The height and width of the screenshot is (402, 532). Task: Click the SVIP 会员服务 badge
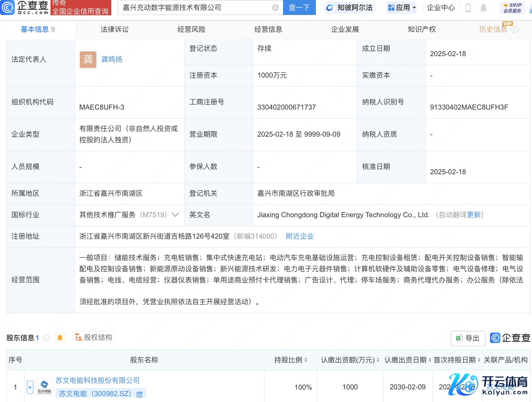512,8
